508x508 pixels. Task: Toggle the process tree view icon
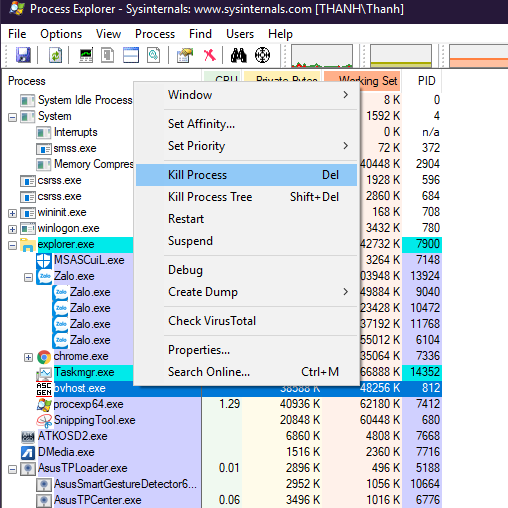107,55
